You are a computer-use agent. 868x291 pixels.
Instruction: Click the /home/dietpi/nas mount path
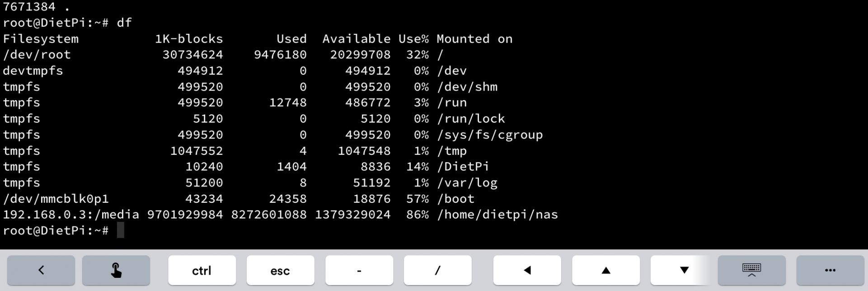(x=497, y=215)
